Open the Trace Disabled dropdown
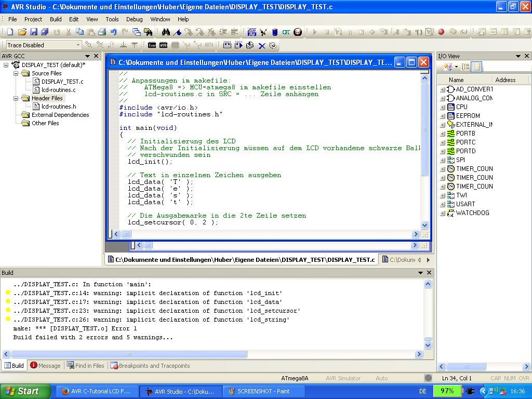532x399 pixels. (78, 45)
